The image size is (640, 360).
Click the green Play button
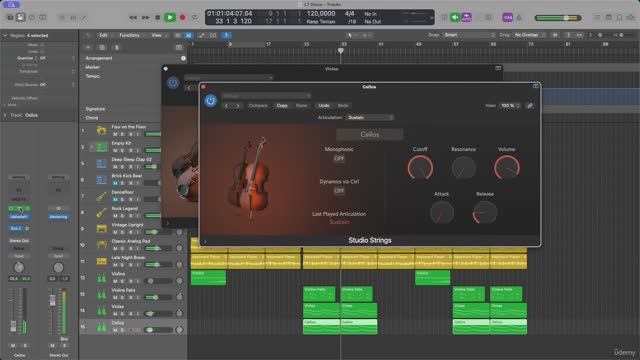170,18
